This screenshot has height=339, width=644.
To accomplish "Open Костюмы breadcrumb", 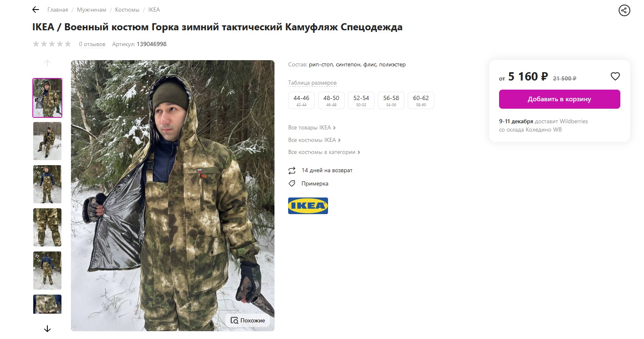I will (127, 10).
